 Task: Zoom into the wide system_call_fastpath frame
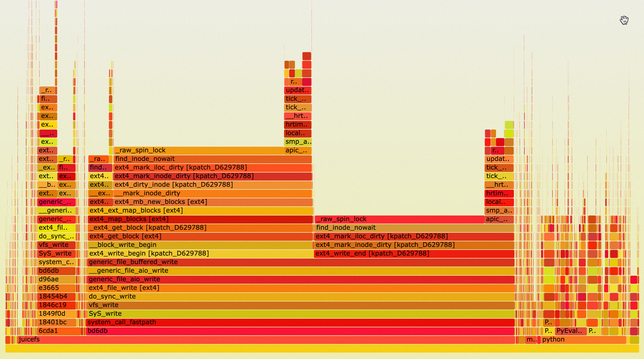coord(300,322)
